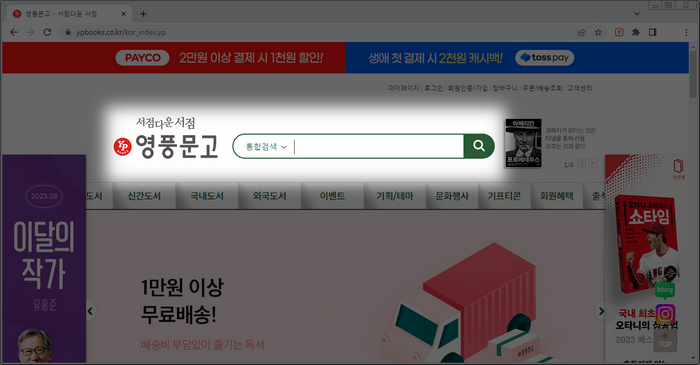Viewport: 700px width, 365px height.
Task: Click the red YP Books round logo
Action: [122, 146]
